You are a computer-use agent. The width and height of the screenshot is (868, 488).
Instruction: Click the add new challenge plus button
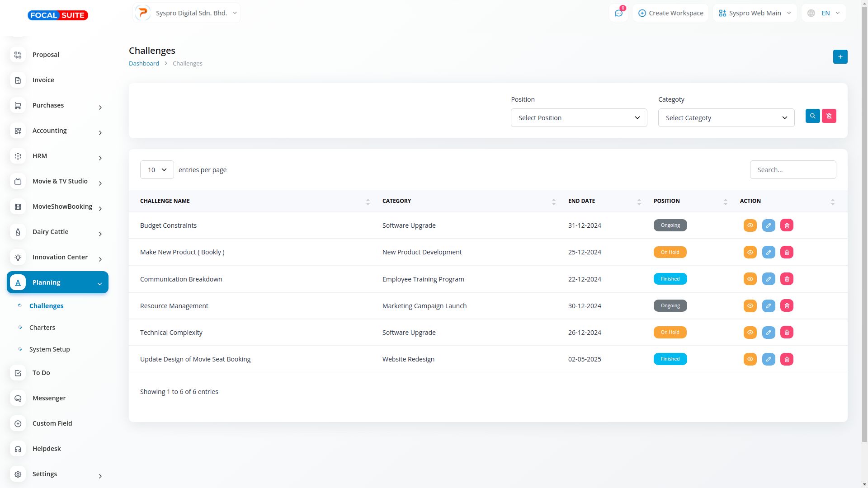click(840, 57)
